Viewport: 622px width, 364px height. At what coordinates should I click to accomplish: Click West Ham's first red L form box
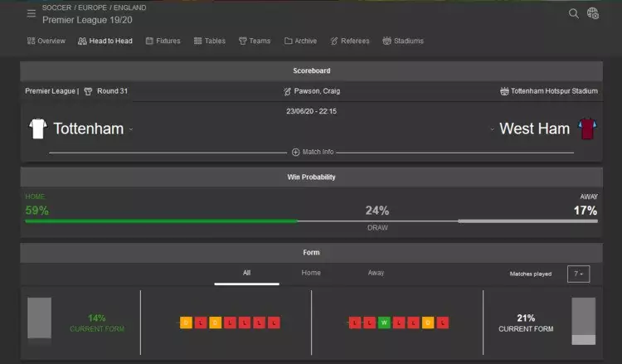click(355, 323)
